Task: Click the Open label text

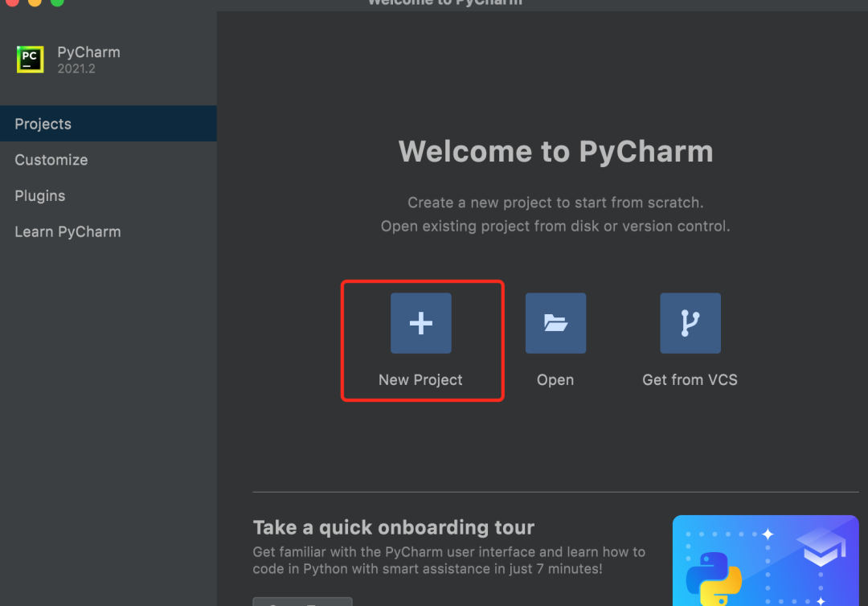Action: [555, 379]
